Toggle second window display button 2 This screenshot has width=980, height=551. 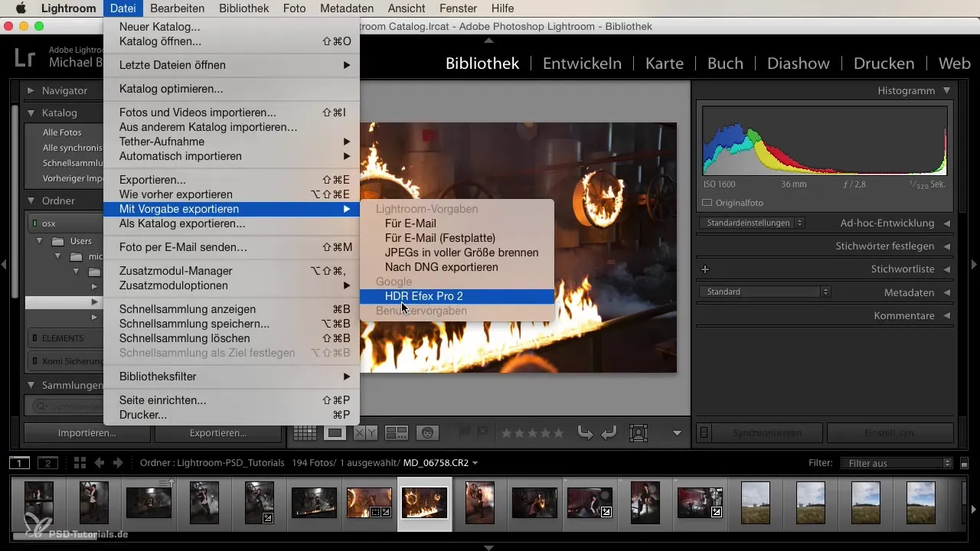[x=48, y=463]
